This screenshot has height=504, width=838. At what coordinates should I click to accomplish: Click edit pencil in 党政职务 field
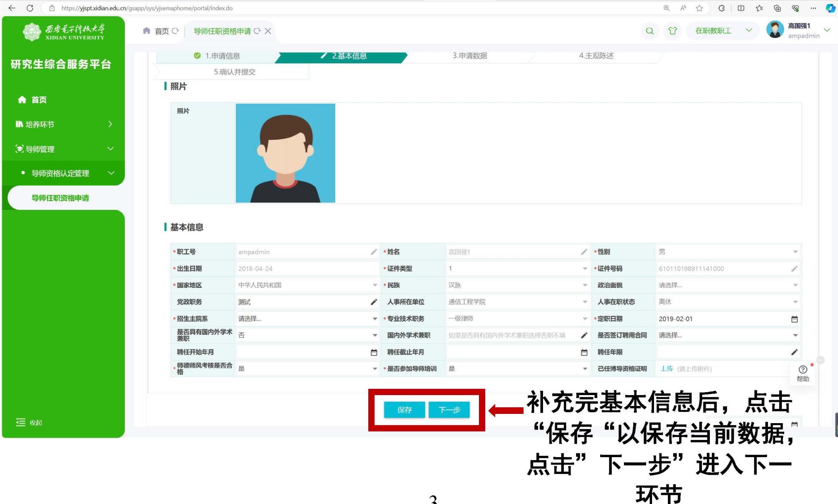374,302
